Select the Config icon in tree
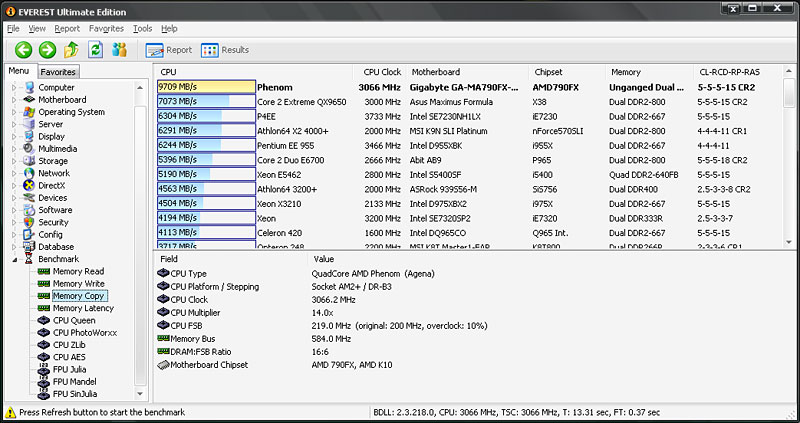This screenshot has width=800, height=423. pos(29,235)
